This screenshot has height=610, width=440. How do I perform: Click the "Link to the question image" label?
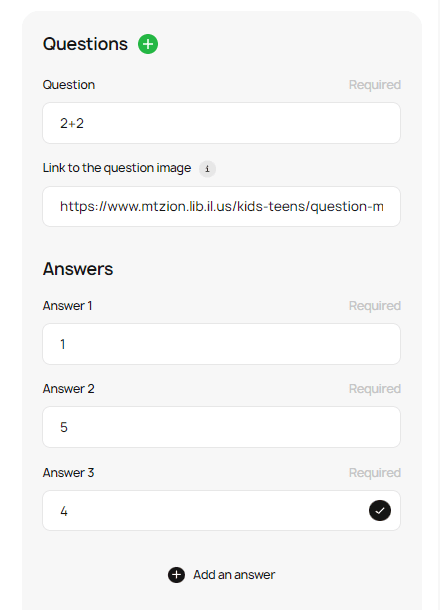117,168
